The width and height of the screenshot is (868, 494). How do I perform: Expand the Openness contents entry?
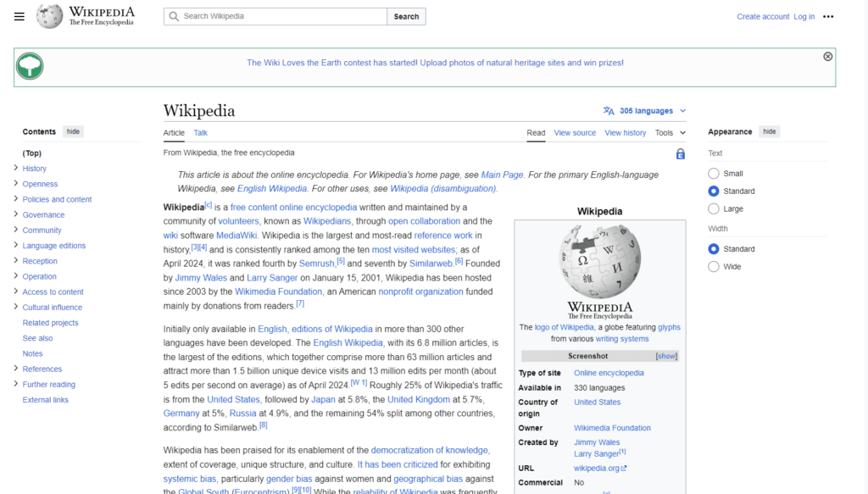point(15,183)
